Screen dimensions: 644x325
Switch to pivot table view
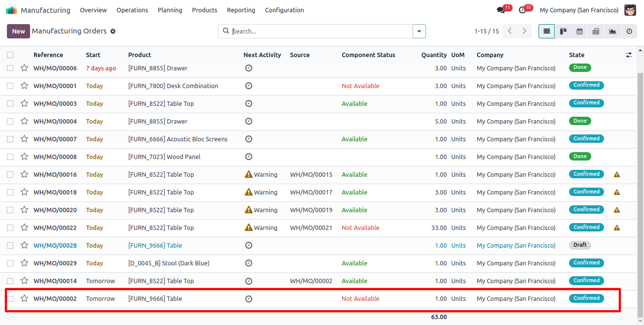(596, 31)
